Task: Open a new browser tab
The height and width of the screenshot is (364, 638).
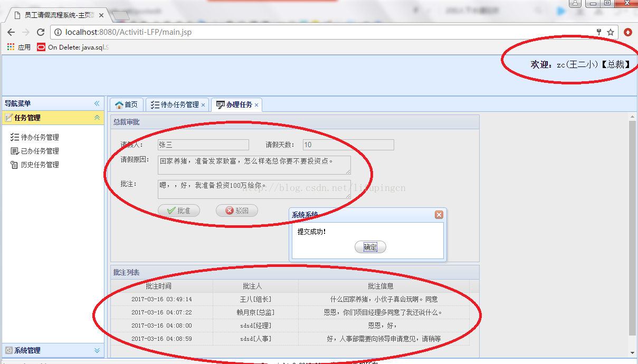Action: [121, 15]
